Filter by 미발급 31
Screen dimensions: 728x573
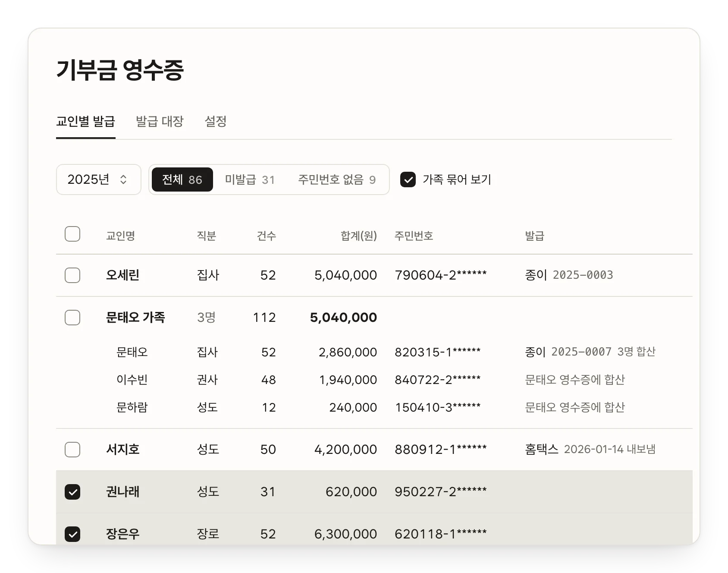(250, 179)
